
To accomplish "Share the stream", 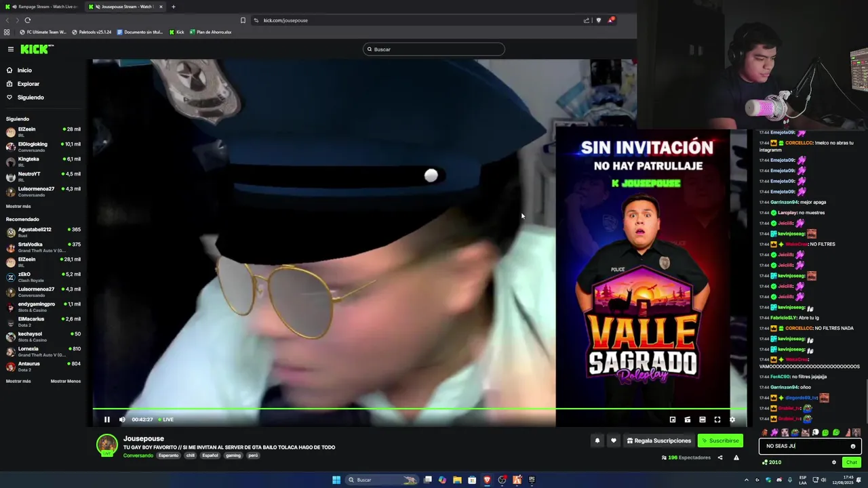I will click(x=720, y=457).
